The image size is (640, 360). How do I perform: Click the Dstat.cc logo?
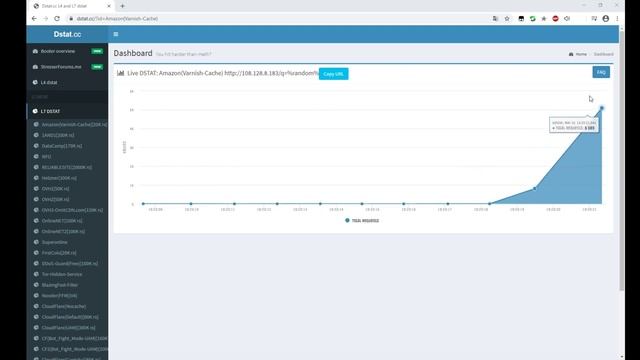(x=67, y=34)
